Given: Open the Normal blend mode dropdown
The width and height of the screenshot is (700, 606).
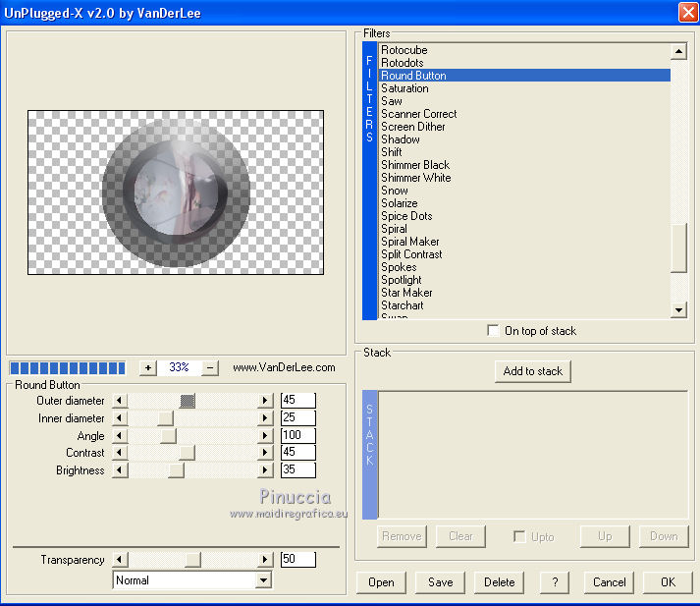Looking at the screenshot, I should (262, 580).
